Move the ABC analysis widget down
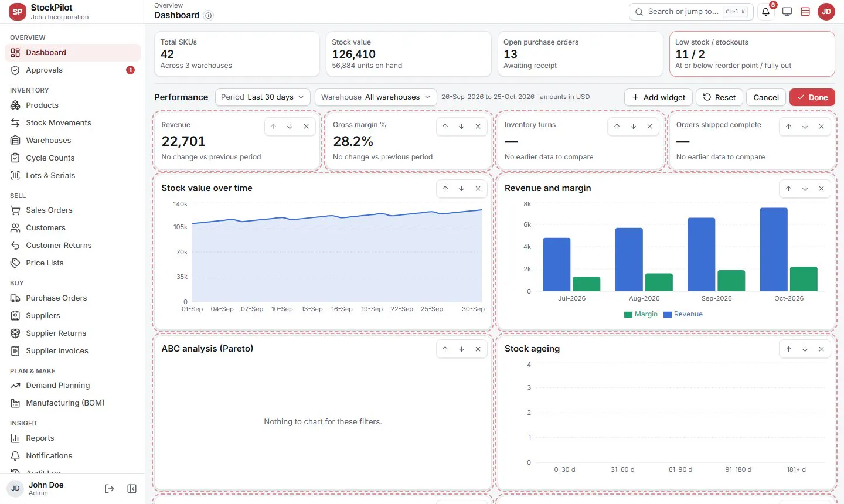844x504 pixels. 461,349
